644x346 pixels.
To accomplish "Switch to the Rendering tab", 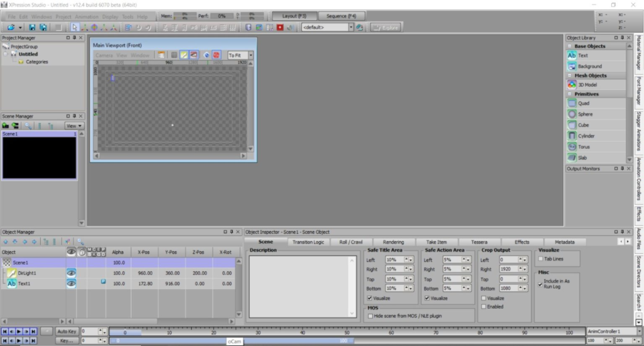I will [393, 242].
